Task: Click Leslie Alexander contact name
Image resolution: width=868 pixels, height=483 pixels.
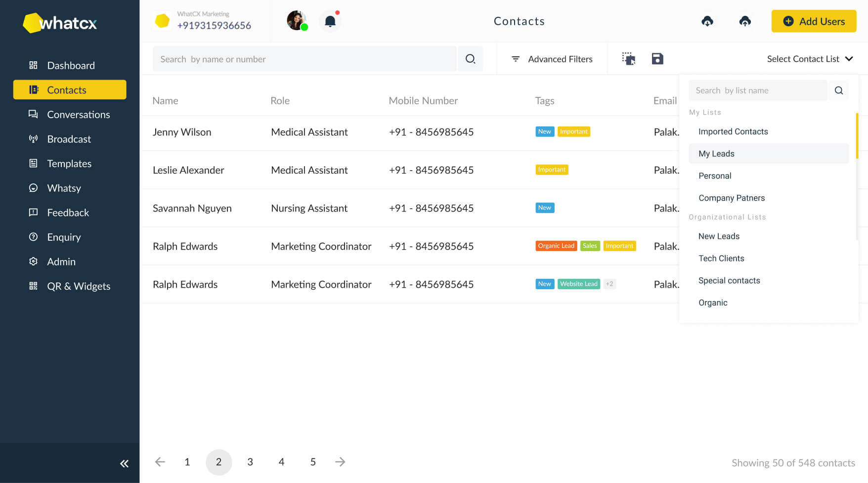Action: pyautogui.click(x=188, y=170)
